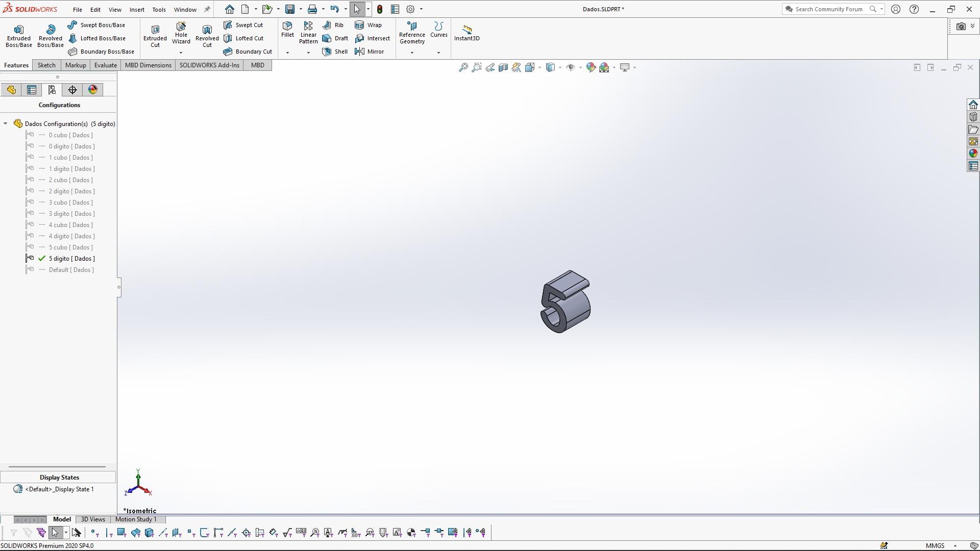
Task: Open the File menu
Action: pyautogui.click(x=77, y=10)
